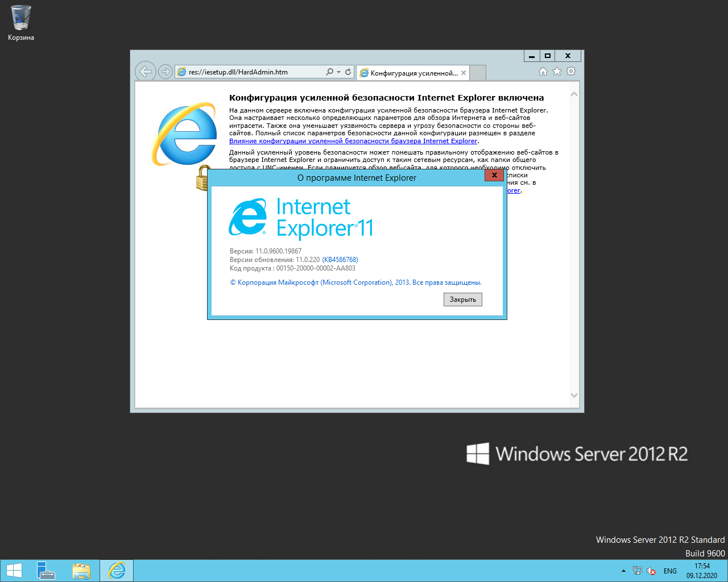This screenshot has width=728, height=582.
Task: Click the page heading 'Конфигурация усиленной безопасности Internet Explorer включена'
Action: [386, 98]
